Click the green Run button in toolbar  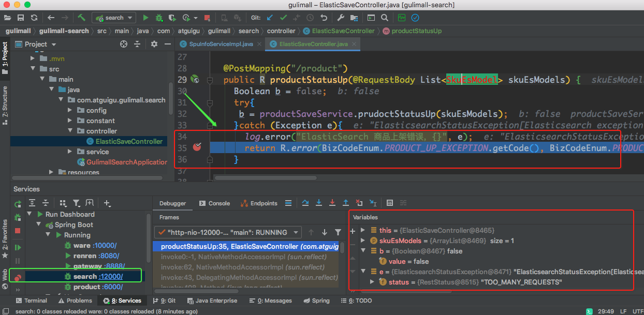[x=146, y=18]
